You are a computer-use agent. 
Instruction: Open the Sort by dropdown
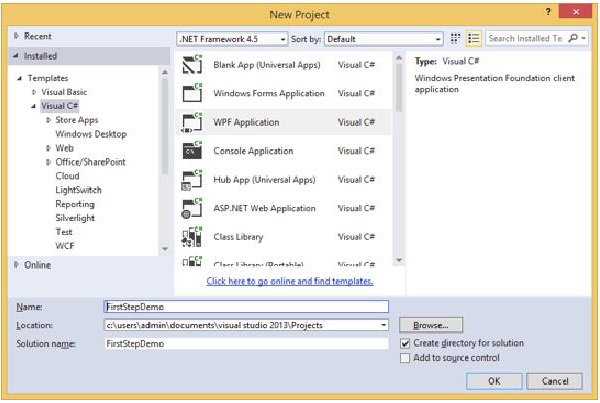coord(385,38)
